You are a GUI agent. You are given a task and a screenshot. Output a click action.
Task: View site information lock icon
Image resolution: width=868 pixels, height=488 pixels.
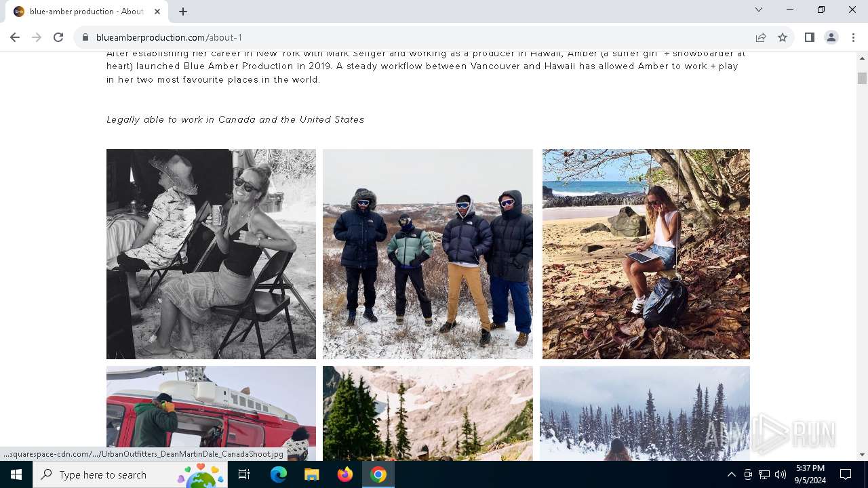[x=85, y=37]
